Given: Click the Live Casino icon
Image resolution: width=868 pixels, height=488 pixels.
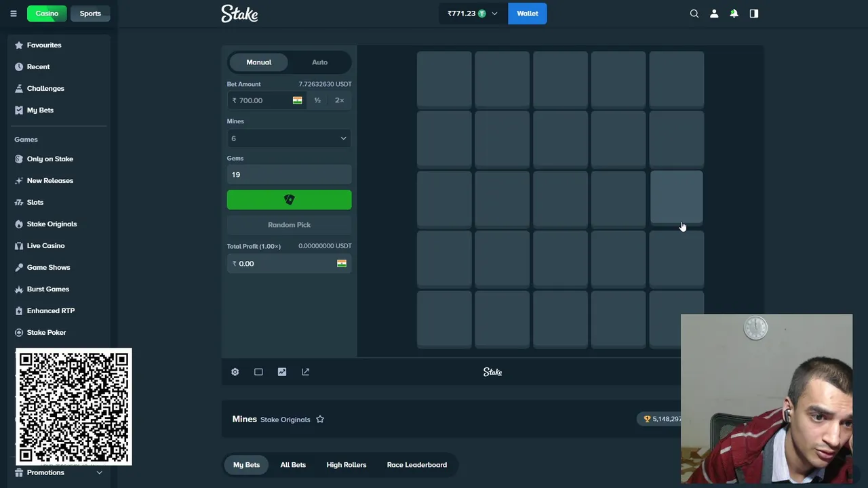Looking at the screenshot, I should pos(19,245).
